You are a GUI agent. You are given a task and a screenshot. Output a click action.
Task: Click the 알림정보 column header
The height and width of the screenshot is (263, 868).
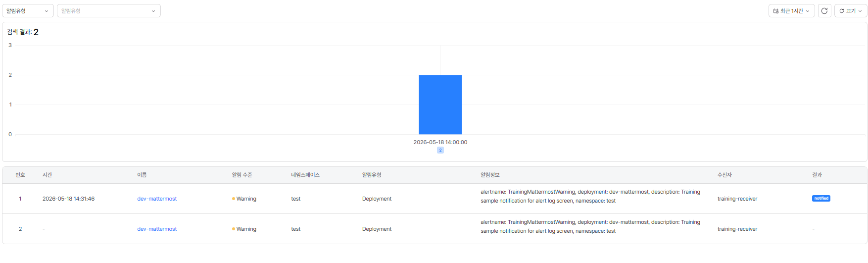coord(490,175)
